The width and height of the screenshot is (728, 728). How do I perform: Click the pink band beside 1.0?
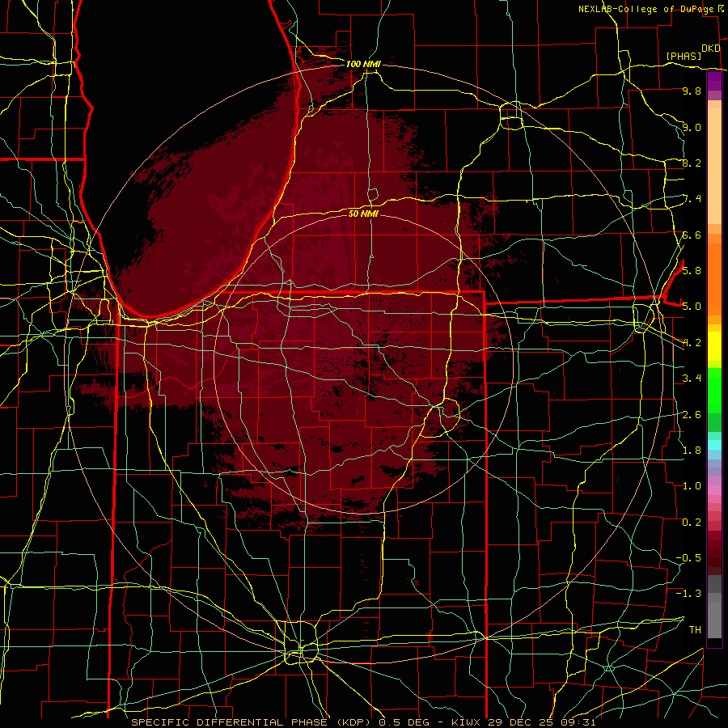coord(714,490)
